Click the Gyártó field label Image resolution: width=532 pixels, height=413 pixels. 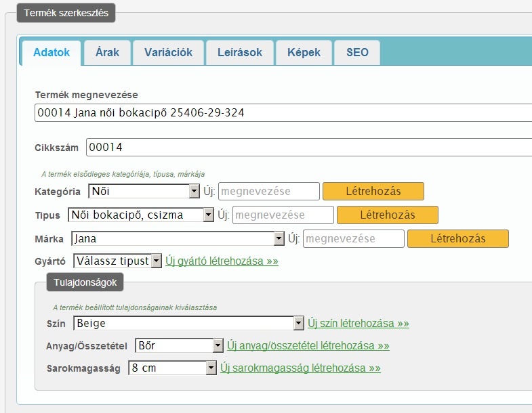point(50,261)
